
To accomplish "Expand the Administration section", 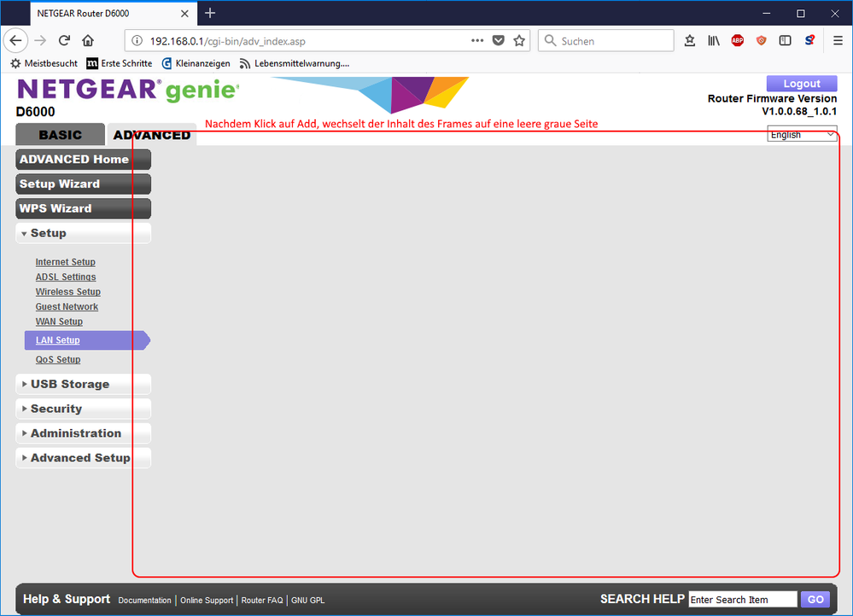I will [x=83, y=433].
